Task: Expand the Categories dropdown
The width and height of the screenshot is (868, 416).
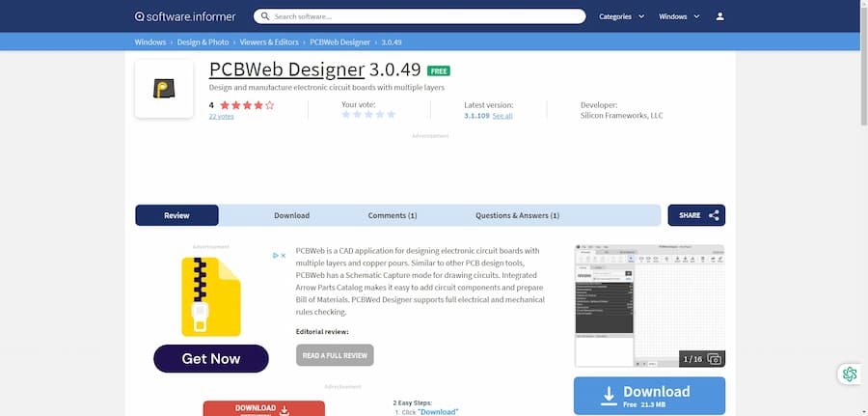Action: click(622, 16)
